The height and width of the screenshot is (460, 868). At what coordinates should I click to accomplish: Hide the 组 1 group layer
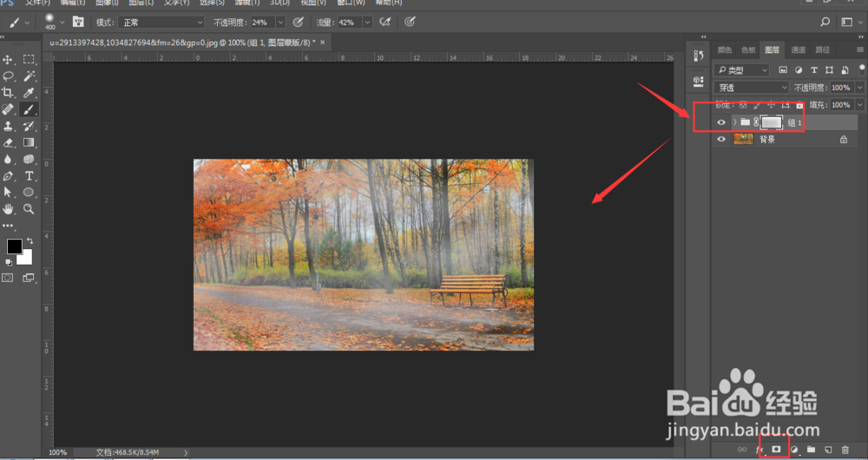tap(720, 122)
